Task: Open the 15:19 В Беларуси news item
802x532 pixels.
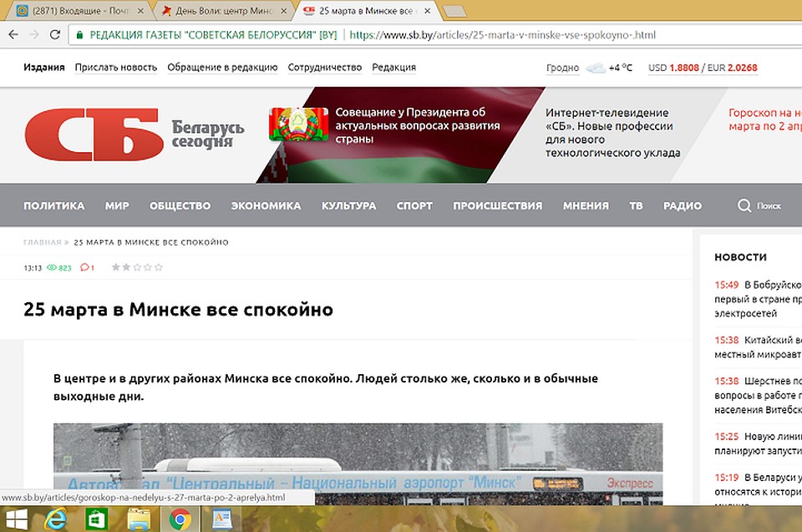Action: (758, 488)
